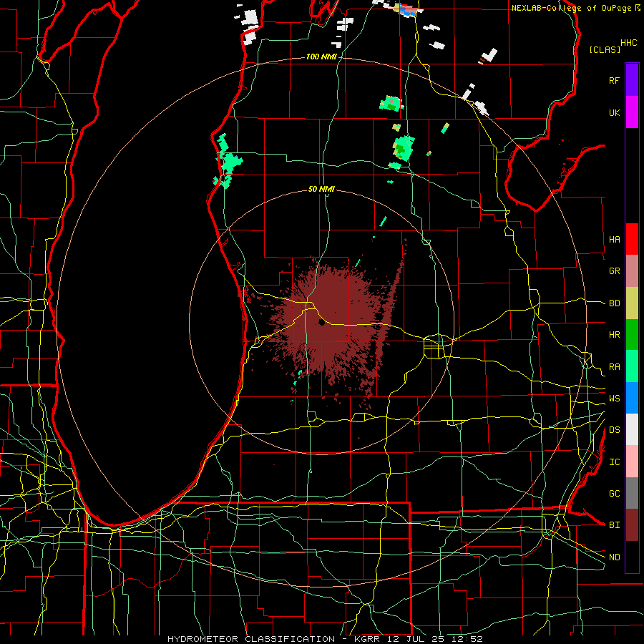Click the HHC product label
644x644 pixels.
click(628, 43)
